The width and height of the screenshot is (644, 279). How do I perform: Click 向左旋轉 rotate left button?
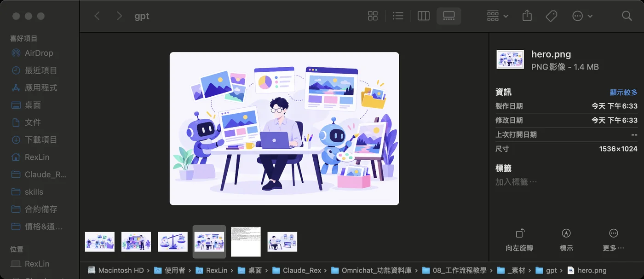[519, 240]
